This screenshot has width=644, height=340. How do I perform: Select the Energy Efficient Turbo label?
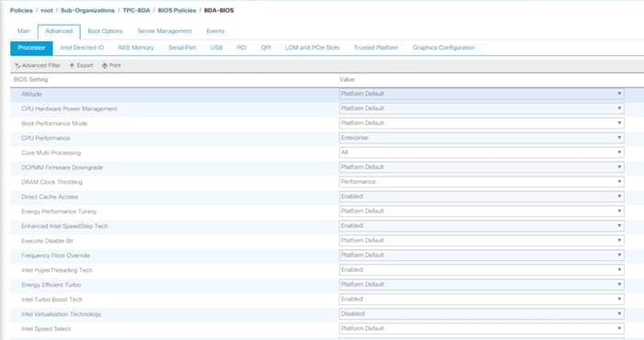(51, 285)
